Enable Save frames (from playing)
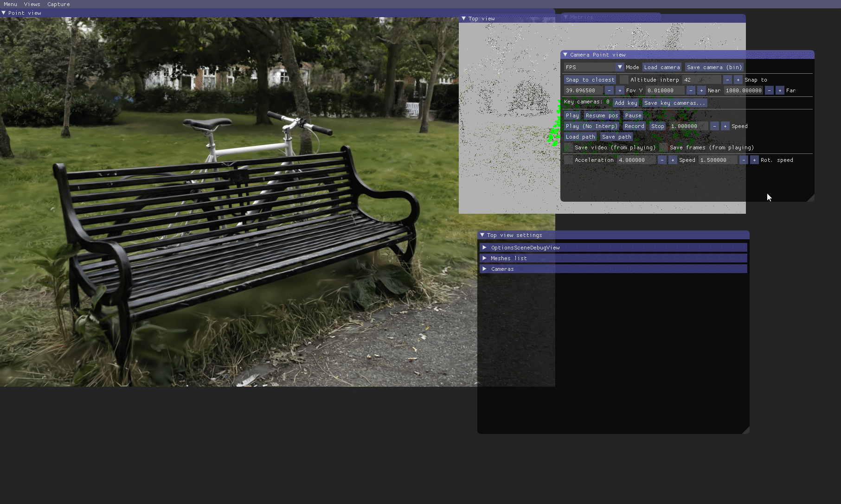 pyautogui.click(x=663, y=147)
